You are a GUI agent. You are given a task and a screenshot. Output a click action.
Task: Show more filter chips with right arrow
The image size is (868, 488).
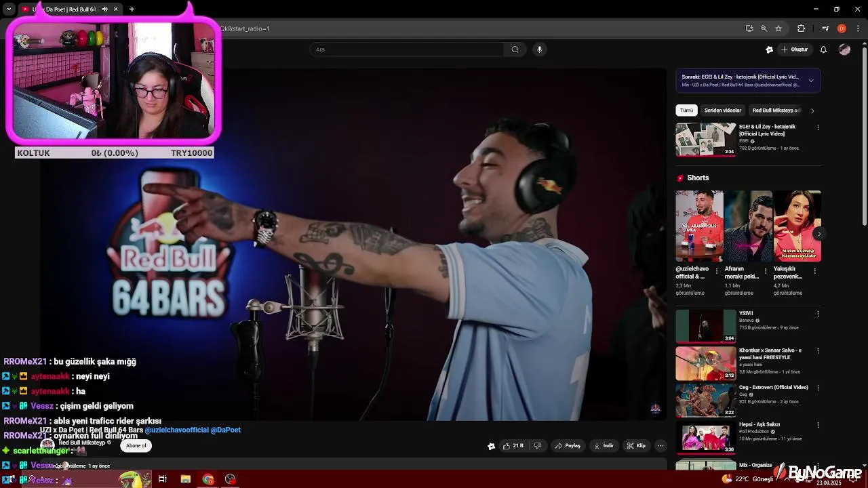tap(812, 110)
